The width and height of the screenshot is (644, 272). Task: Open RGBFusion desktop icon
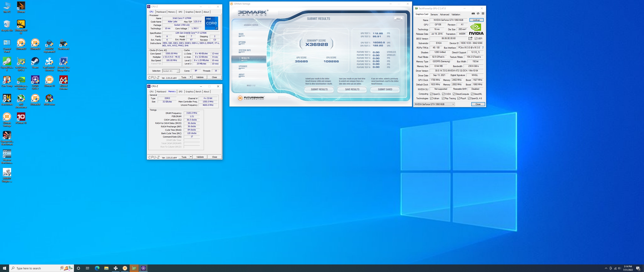pyautogui.click(x=49, y=100)
